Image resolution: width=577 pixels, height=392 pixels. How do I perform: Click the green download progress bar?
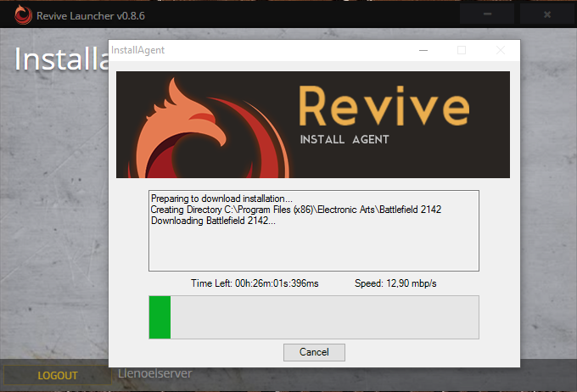(x=314, y=317)
